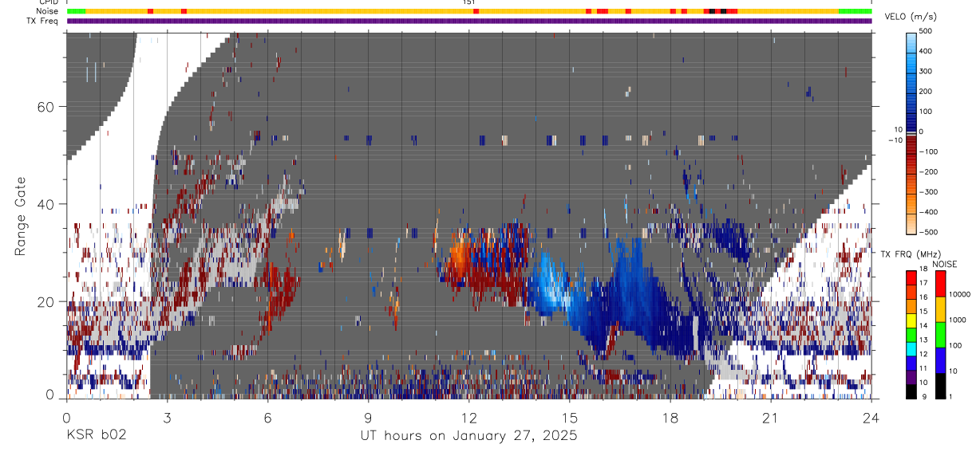Click the 'Range Gate' y-axis label
Viewport: 980px width, 452px height.
tap(21, 216)
